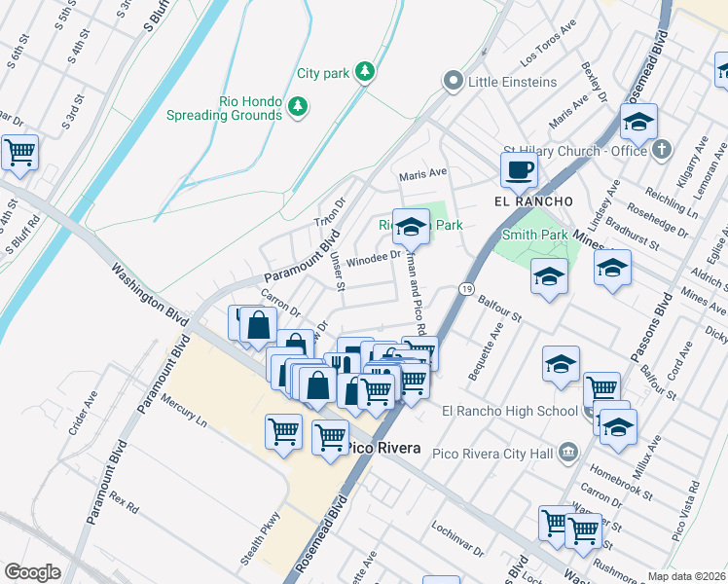Open the Pico Rivera City Hall icon
The height and width of the screenshot is (584, 728).
(568, 452)
